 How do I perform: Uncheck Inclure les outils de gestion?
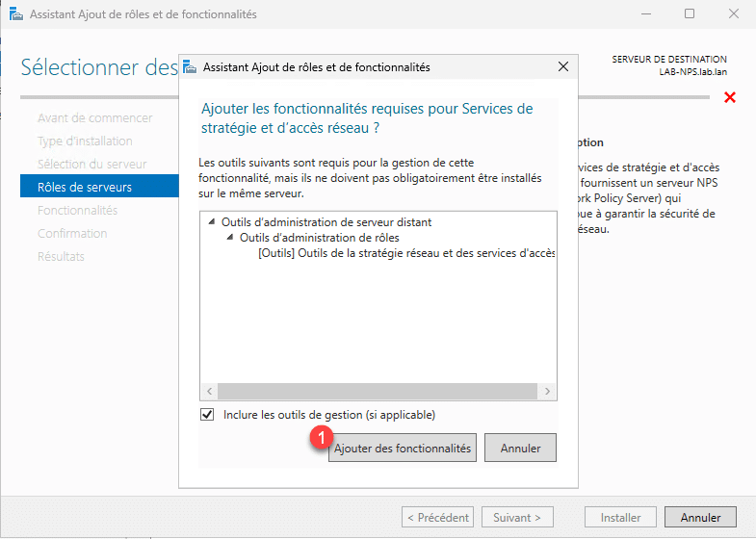(x=207, y=415)
